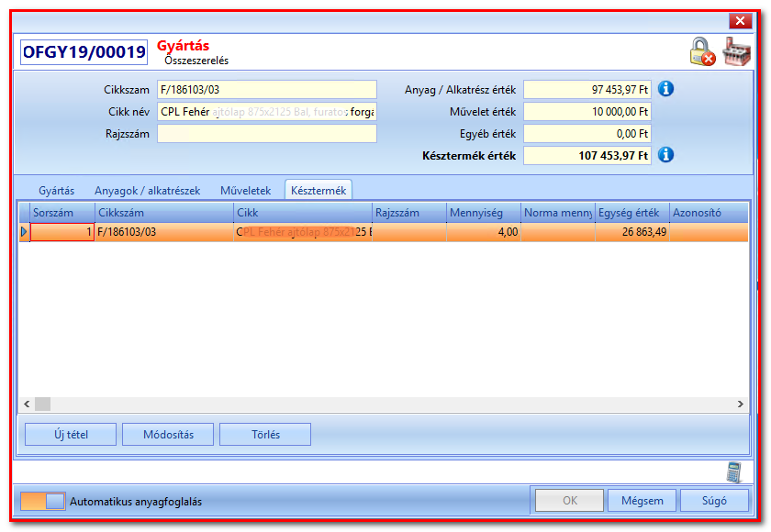Click the red machine icon at top right
The image size is (771, 532).
click(x=736, y=51)
